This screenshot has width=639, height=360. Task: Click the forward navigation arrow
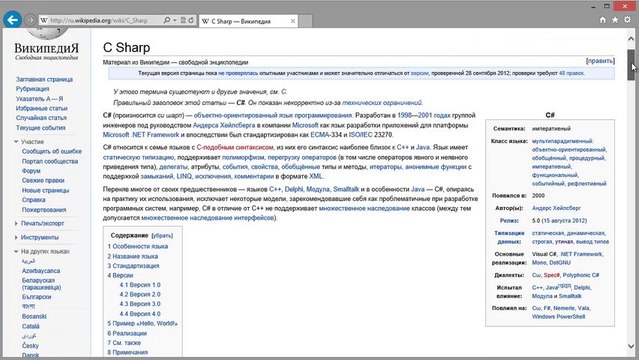click(30, 20)
